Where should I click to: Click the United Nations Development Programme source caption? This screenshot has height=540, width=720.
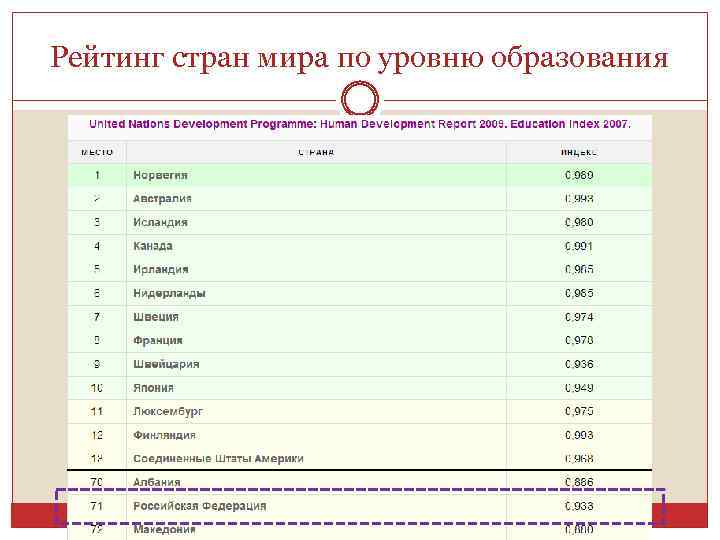360,124
